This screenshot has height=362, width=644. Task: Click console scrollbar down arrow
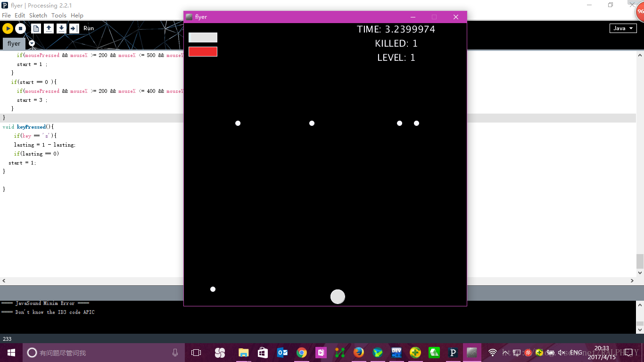click(x=640, y=330)
